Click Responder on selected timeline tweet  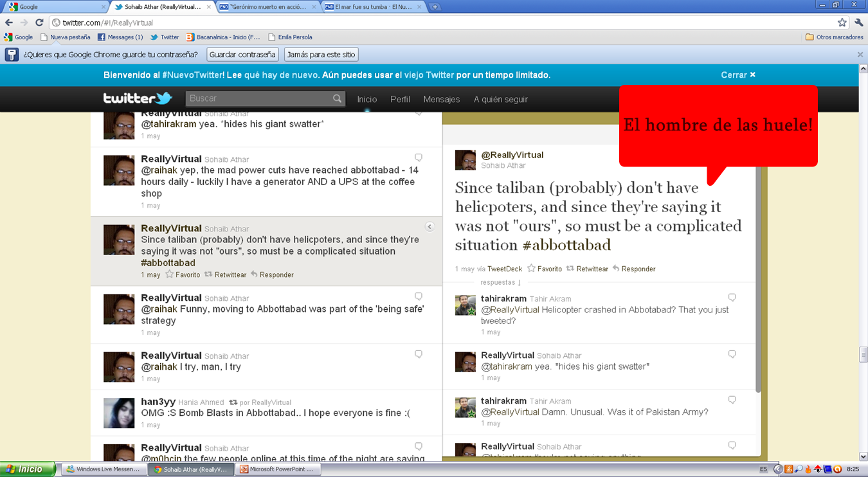(x=272, y=274)
